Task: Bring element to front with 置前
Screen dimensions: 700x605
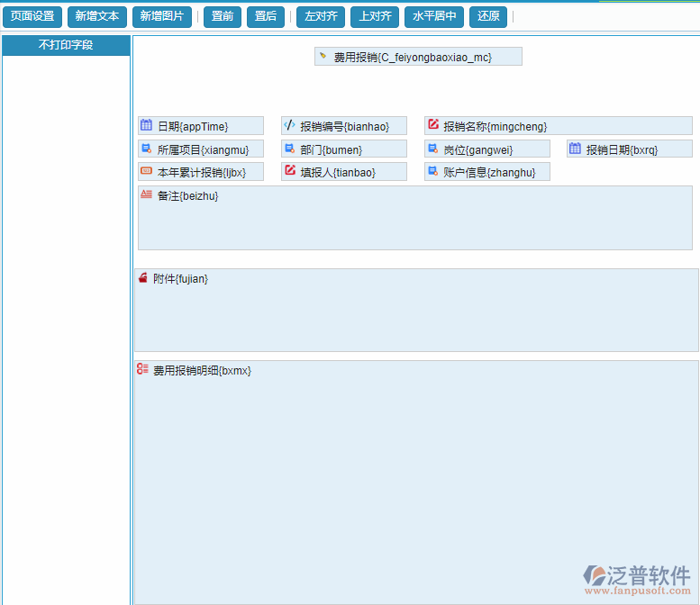Action: click(x=223, y=16)
